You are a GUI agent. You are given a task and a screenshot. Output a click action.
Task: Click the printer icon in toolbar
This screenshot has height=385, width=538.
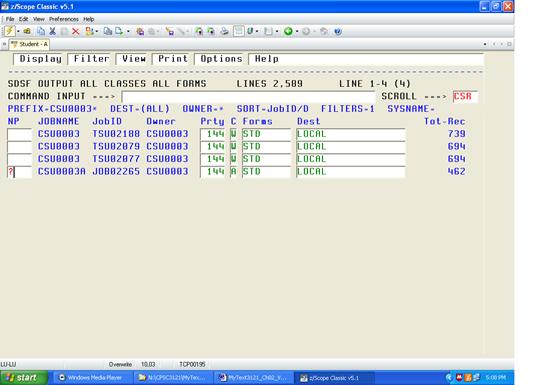click(x=224, y=32)
